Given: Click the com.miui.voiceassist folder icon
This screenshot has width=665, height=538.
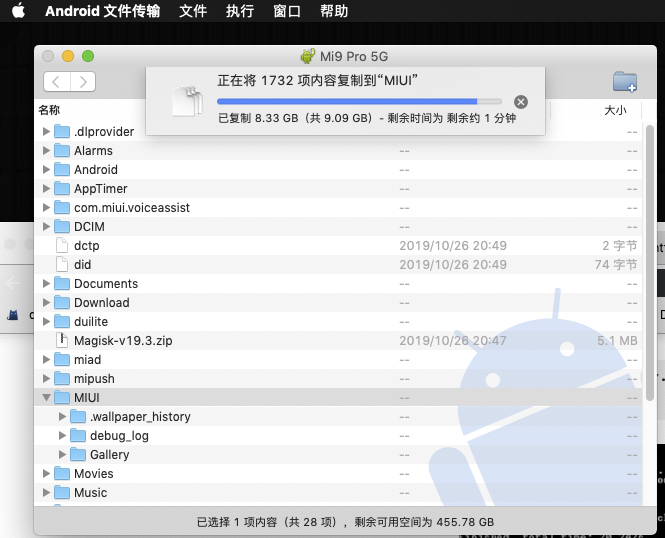Looking at the screenshot, I should click(x=62, y=207).
